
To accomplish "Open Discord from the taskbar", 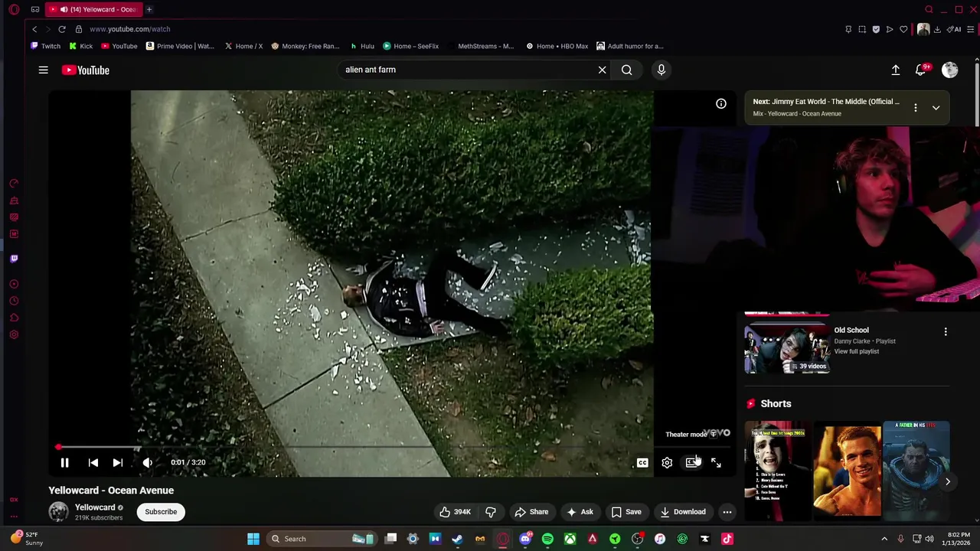I will (x=525, y=539).
